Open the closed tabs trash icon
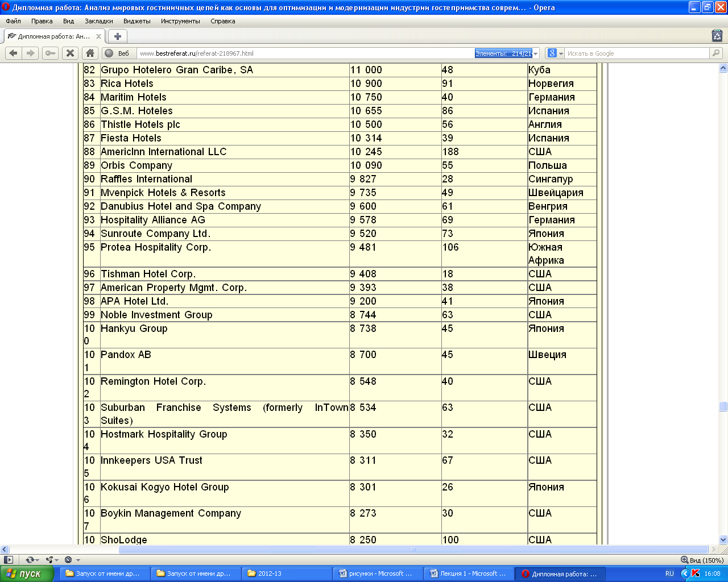Viewport: 728px width, 582px height. click(717, 35)
